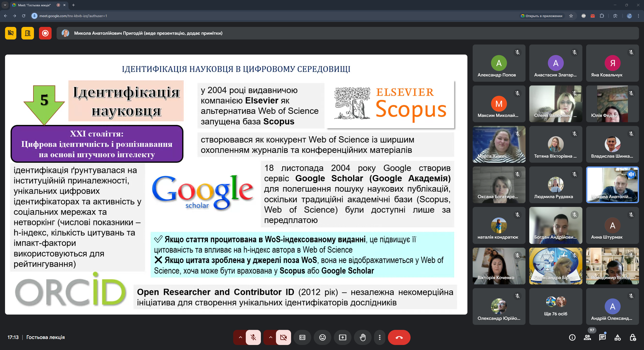Select Людмила Рудавка participant tile
Viewport: 644px width, 350px height.
556,185
